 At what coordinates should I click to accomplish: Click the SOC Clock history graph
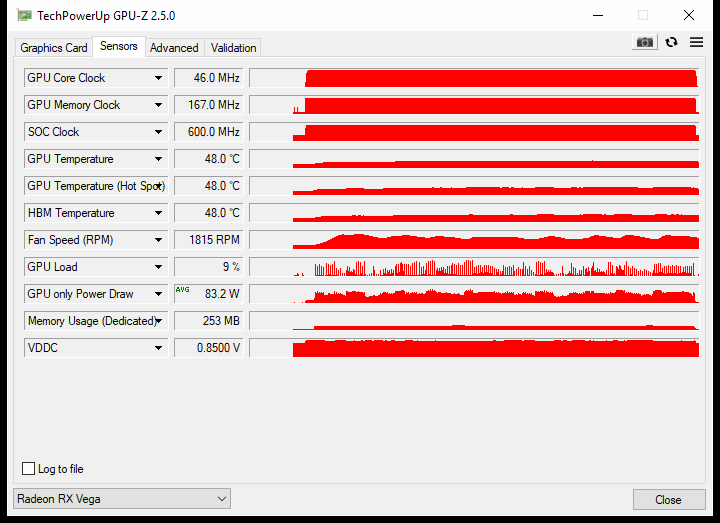pyautogui.click(x=474, y=132)
